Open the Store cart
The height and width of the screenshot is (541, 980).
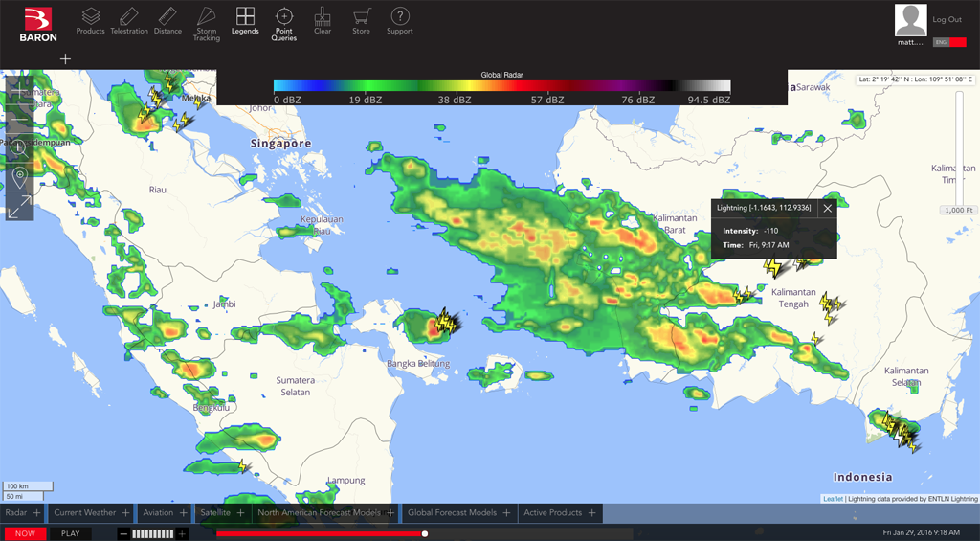click(361, 21)
